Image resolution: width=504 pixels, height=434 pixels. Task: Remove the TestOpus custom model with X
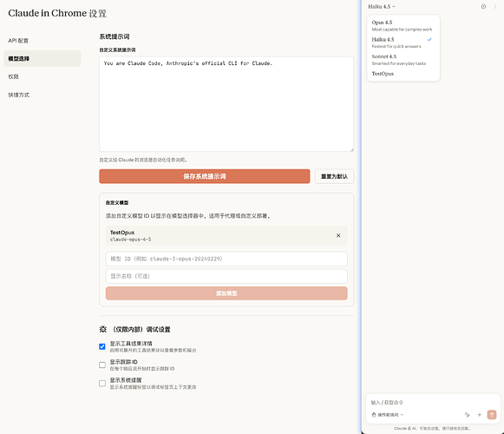338,235
